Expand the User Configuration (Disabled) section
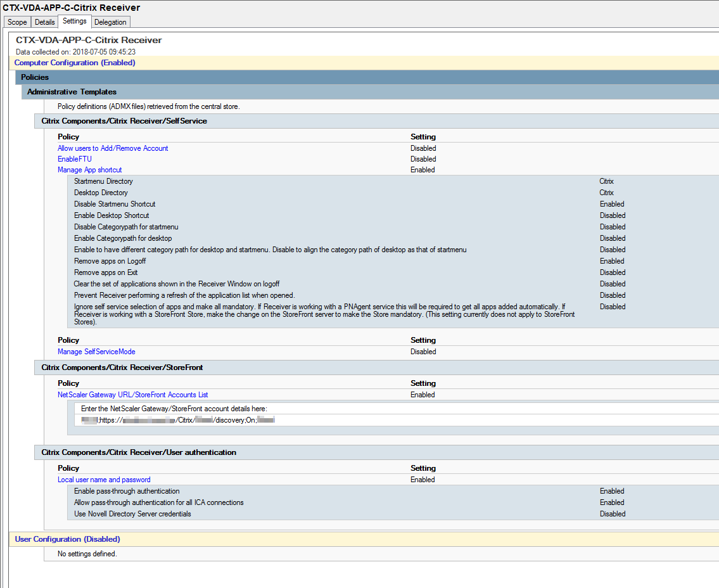 click(67, 539)
